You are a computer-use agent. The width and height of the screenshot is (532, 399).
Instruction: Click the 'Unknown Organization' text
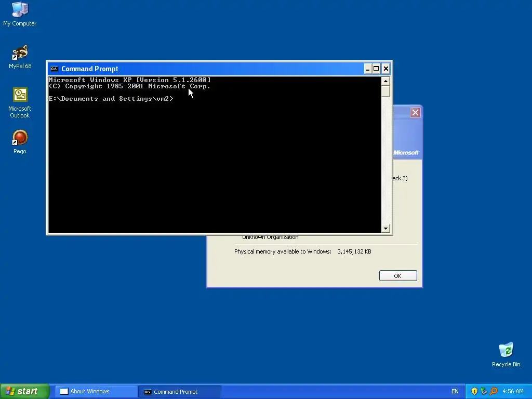(x=270, y=237)
